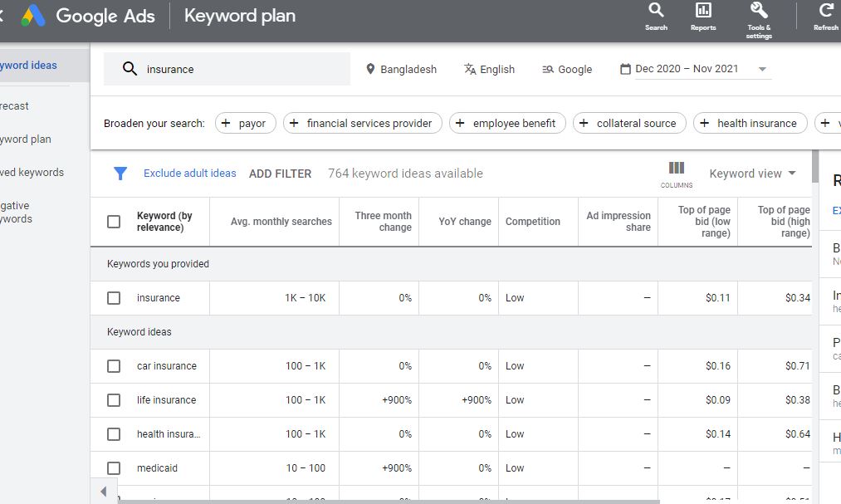Check the 'life insurance' row checkbox

114,400
